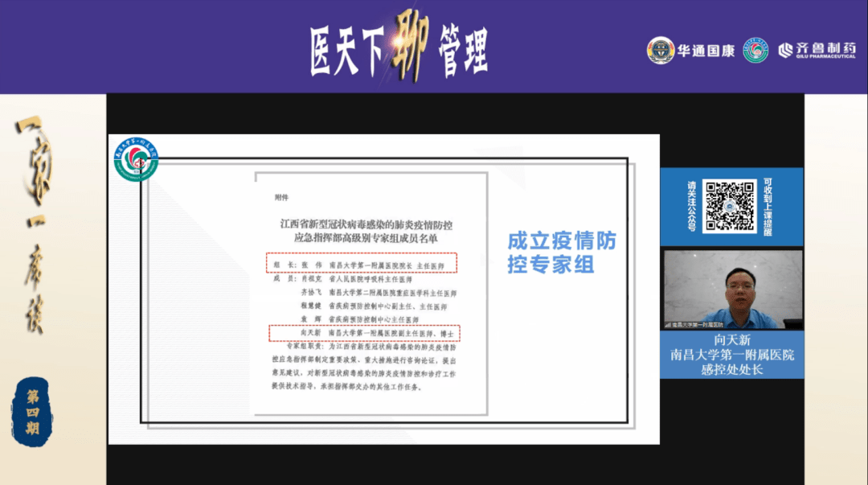Click the 第四期 episode badge

[x=32, y=412]
